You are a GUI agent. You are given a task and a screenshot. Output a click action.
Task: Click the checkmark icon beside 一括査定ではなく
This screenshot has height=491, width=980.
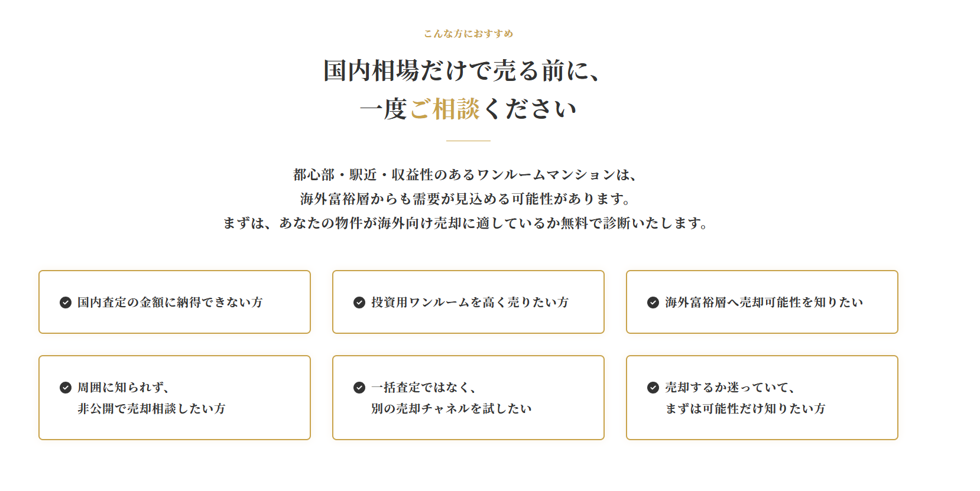(359, 388)
